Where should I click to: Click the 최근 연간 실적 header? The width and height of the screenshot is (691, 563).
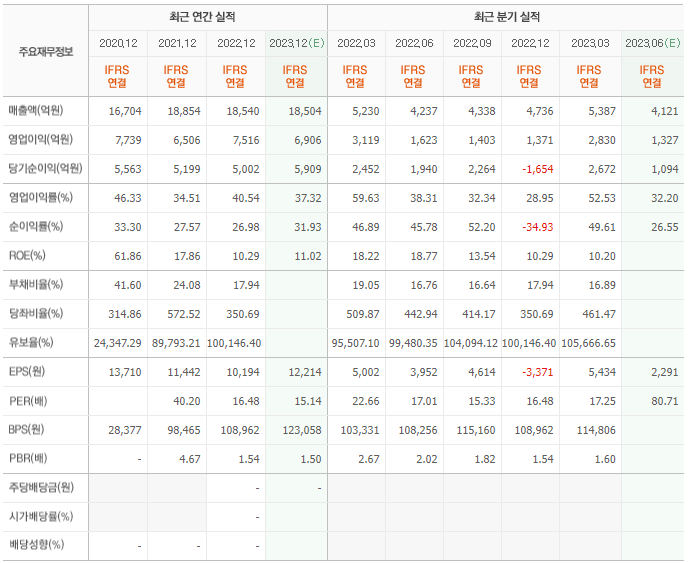[202, 17]
